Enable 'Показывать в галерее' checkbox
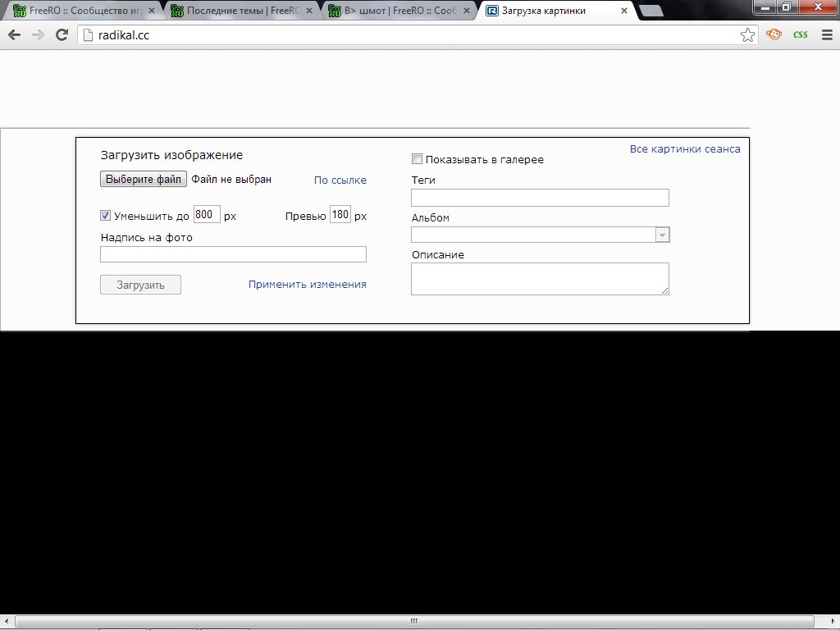Viewport: 840px width, 630px height. (x=417, y=158)
